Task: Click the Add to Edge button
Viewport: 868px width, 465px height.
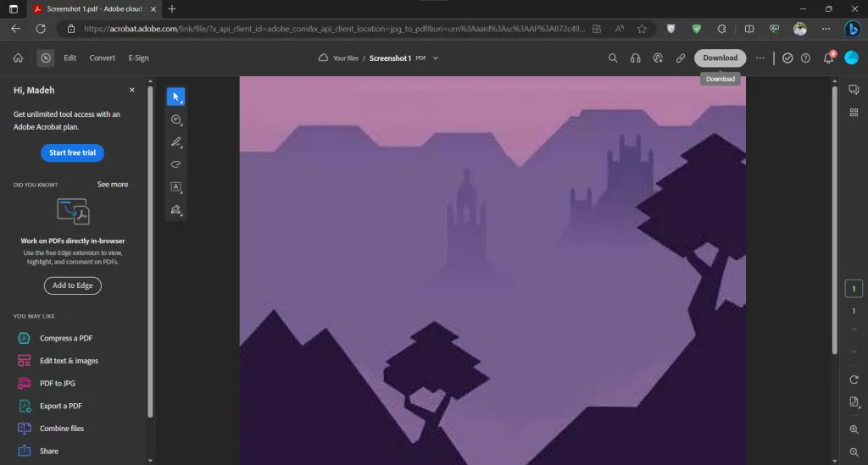Action: pos(73,285)
